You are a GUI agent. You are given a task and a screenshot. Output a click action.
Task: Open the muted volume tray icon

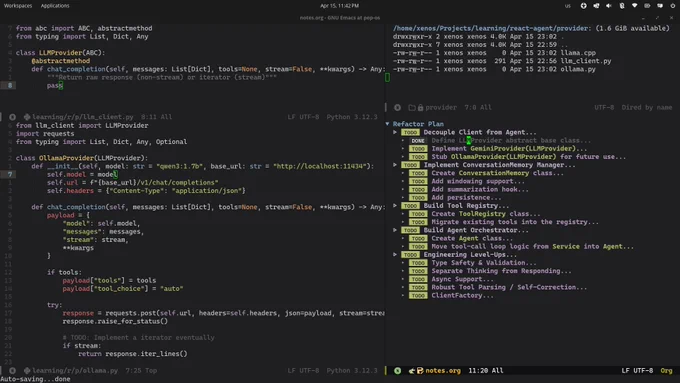pos(609,6)
